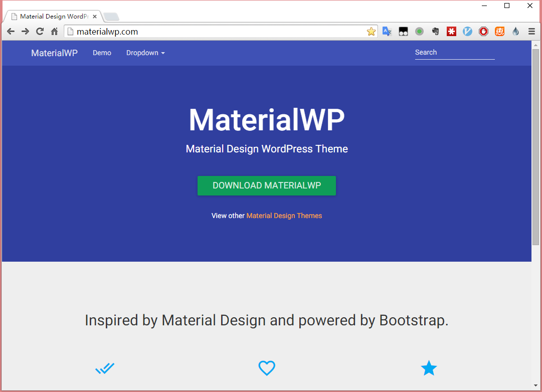Reload the current page
Screen dimensions: 542x392
[40, 32]
